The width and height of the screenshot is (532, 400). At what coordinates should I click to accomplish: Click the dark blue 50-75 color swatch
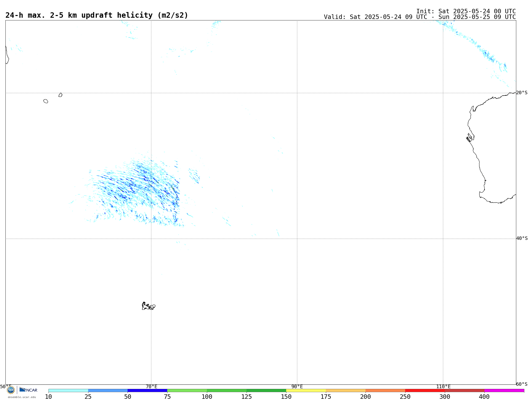[148, 390]
